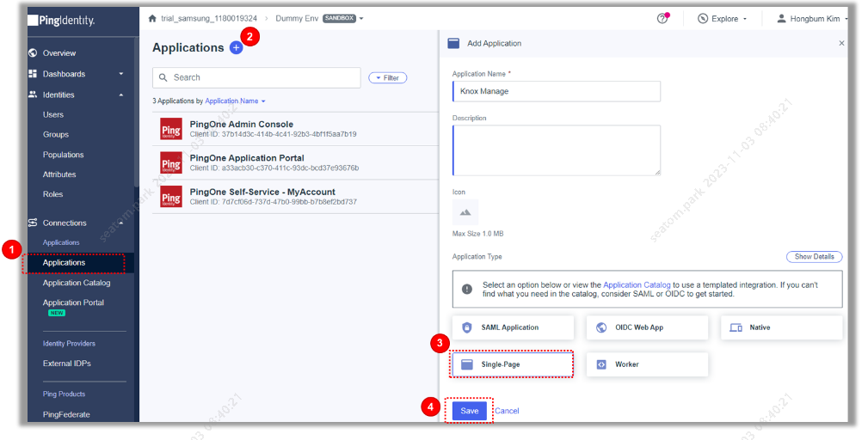Close the Add Application panel
868x440 pixels.
[x=841, y=43]
